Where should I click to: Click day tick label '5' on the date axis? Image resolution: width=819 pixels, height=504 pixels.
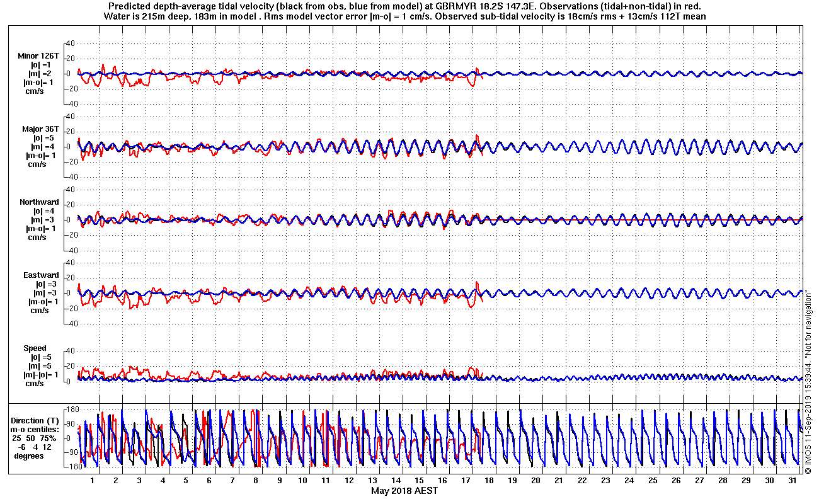pos(186,481)
